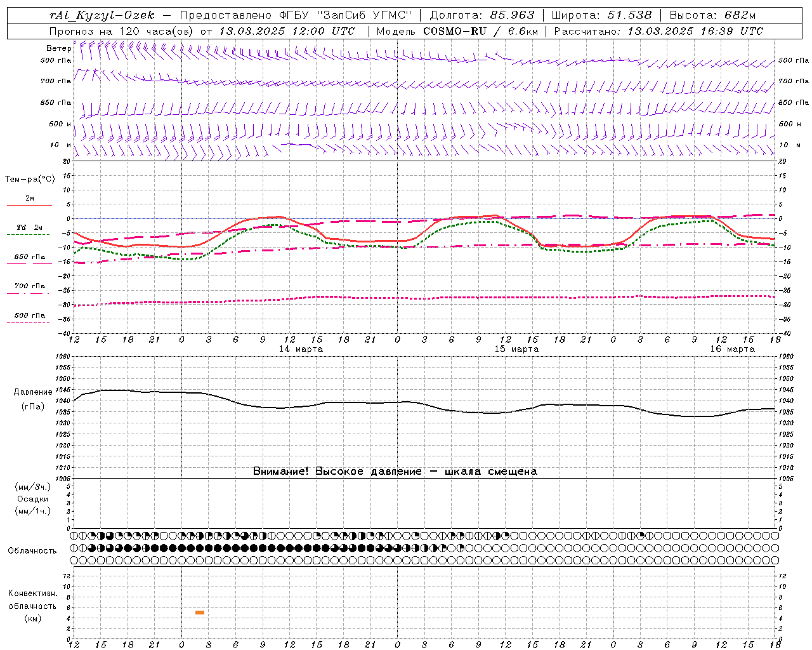Click the 'Прогноз на 120 часа(ов)' forecast header
This screenshot has width=812, height=650.
[x=122, y=31]
